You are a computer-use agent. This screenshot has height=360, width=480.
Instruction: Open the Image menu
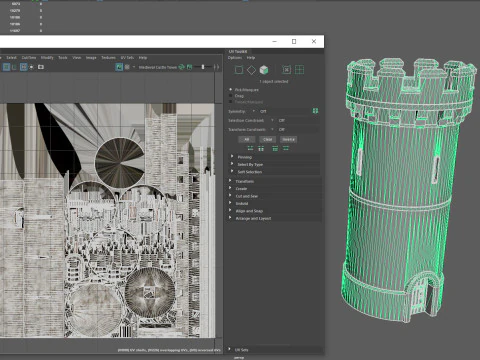pyautogui.click(x=91, y=58)
